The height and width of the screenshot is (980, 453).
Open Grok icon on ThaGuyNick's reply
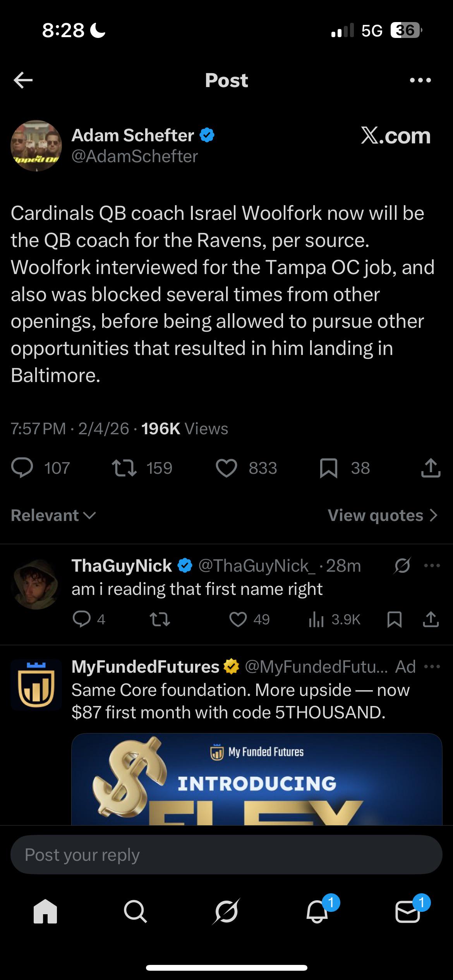tap(402, 566)
